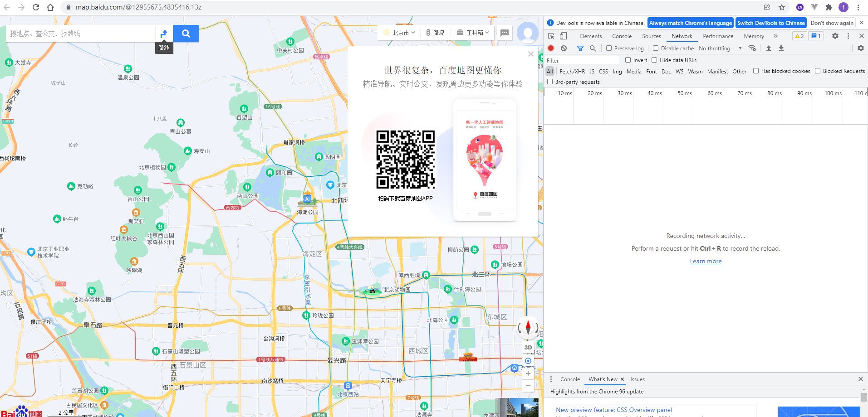Switch to the Console tab in DevTools
The image size is (868, 417).
pyautogui.click(x=621, y=36)
